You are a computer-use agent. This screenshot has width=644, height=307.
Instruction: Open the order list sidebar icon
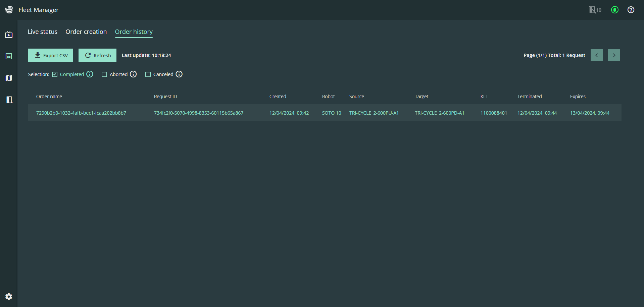[9, 56]
